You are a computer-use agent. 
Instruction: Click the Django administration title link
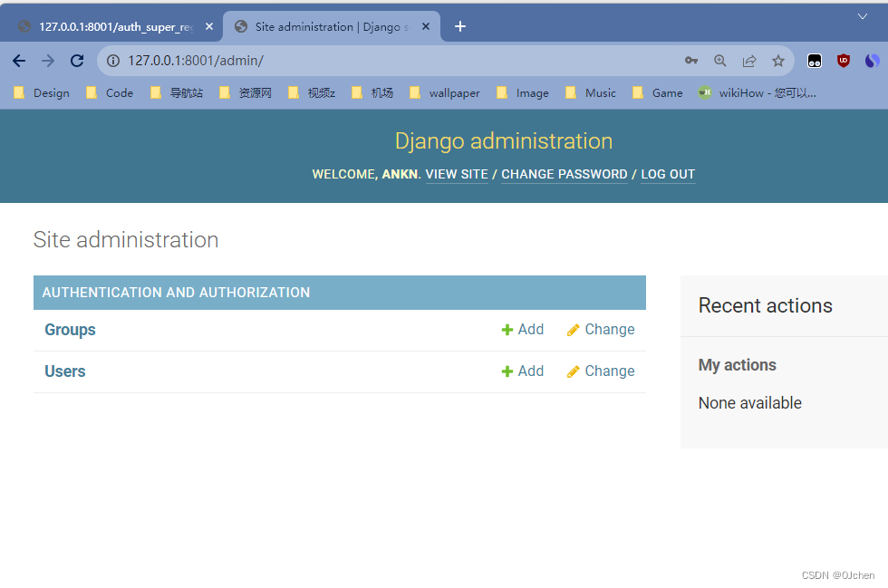click(504, 141)
